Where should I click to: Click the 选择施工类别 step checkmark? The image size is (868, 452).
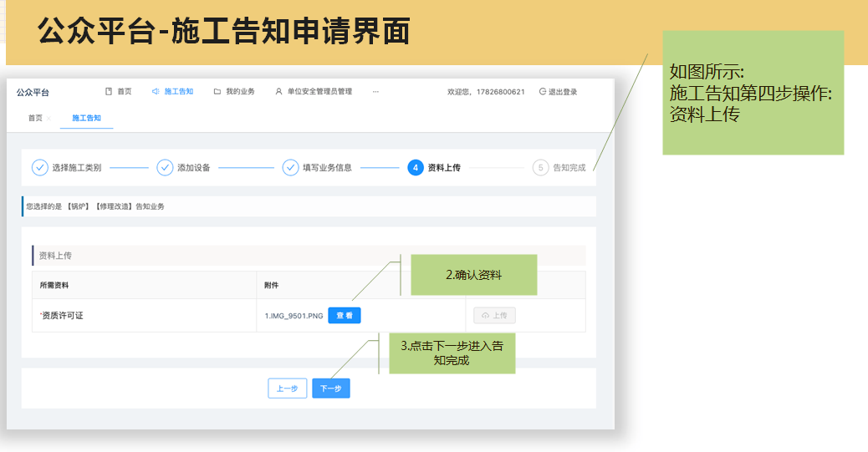tap(40, 168)
